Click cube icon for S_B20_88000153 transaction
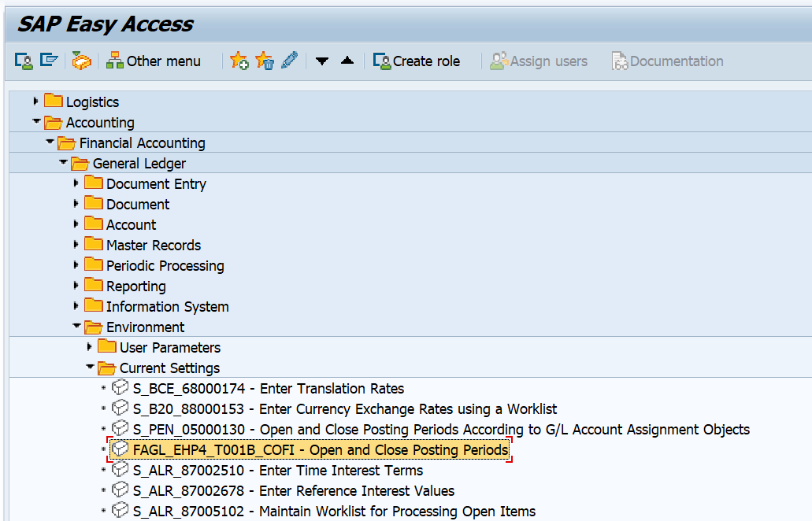Viewport: 812px width, 521px height. click(x=121, y=408)
